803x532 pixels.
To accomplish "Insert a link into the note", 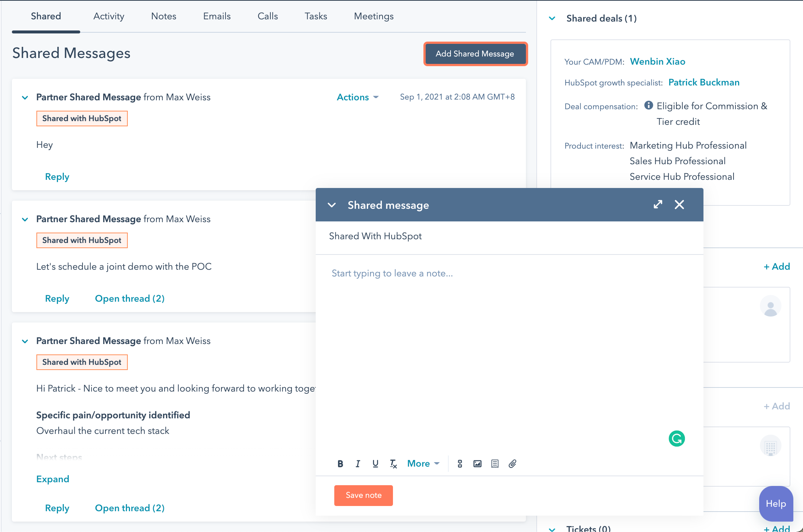I will 460,464.
